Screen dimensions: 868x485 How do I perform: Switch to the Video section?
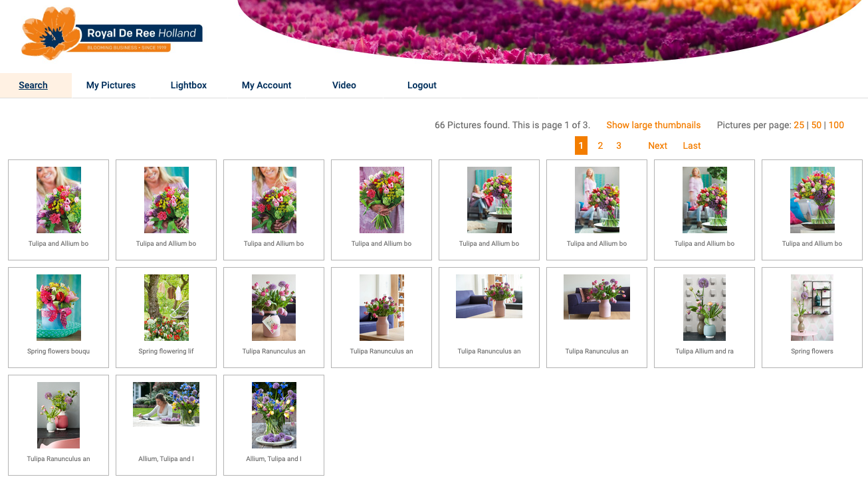[x=344, y=85]
